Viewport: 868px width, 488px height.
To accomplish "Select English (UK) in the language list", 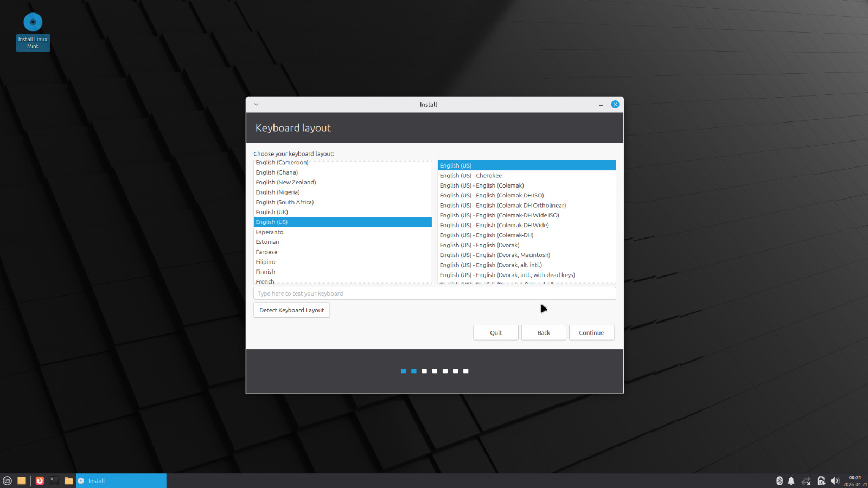I will (272, 212).
